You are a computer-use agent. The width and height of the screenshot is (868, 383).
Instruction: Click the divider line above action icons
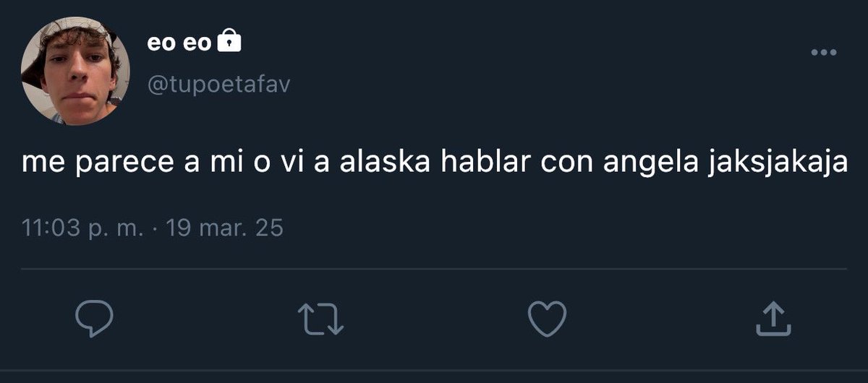click(434, 269)
